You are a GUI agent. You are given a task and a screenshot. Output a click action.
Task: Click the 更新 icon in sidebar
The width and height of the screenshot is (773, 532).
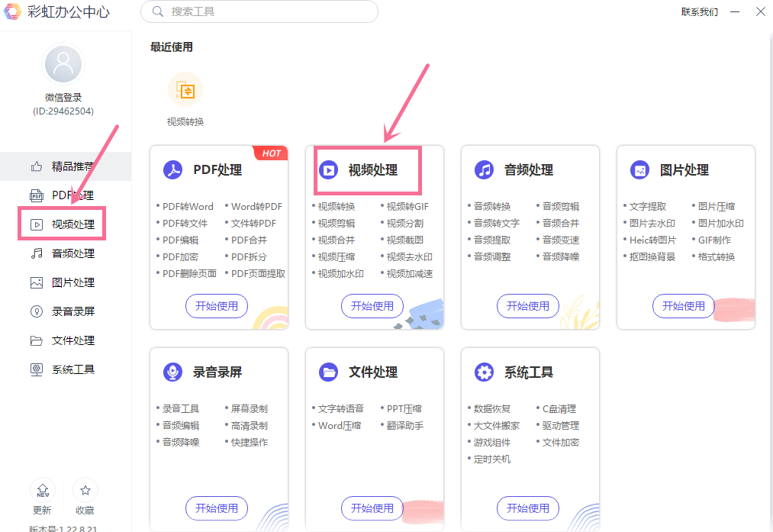pos(43,491)
